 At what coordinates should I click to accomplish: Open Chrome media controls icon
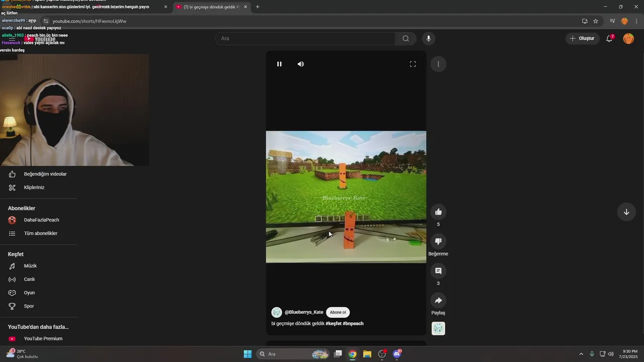(612, 21)
